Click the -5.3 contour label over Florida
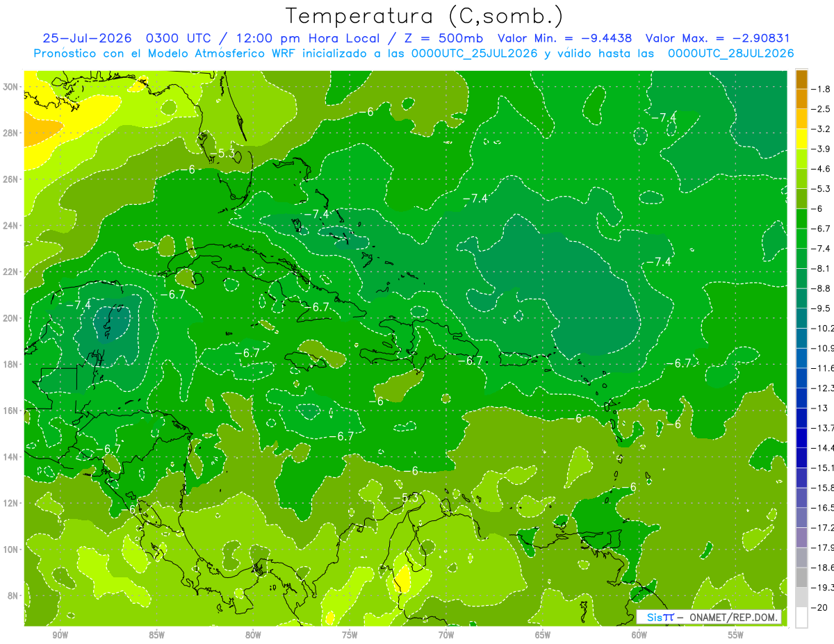The width and height of the screenshot is (834, 644). coord(222,154)
